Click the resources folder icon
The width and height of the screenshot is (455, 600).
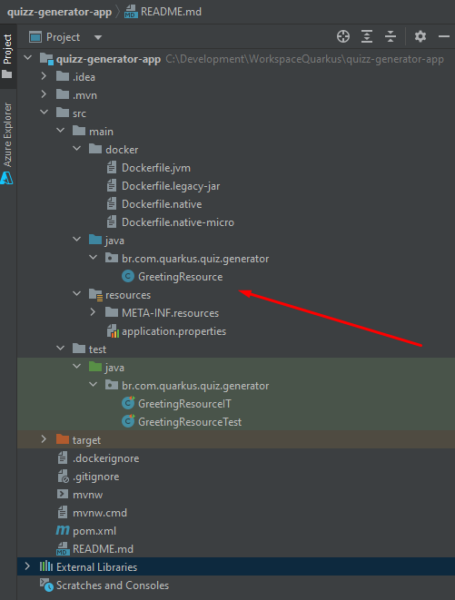pyautogui.click(x=95, y=294)
